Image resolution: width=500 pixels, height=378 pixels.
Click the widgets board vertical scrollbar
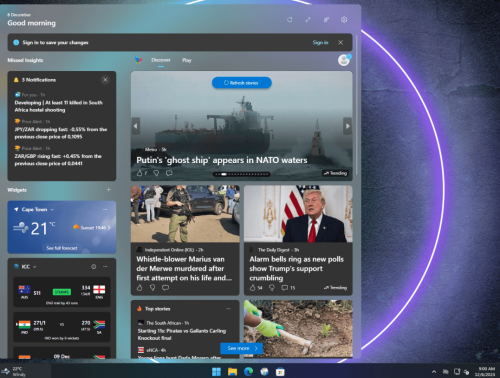[356, 105]
